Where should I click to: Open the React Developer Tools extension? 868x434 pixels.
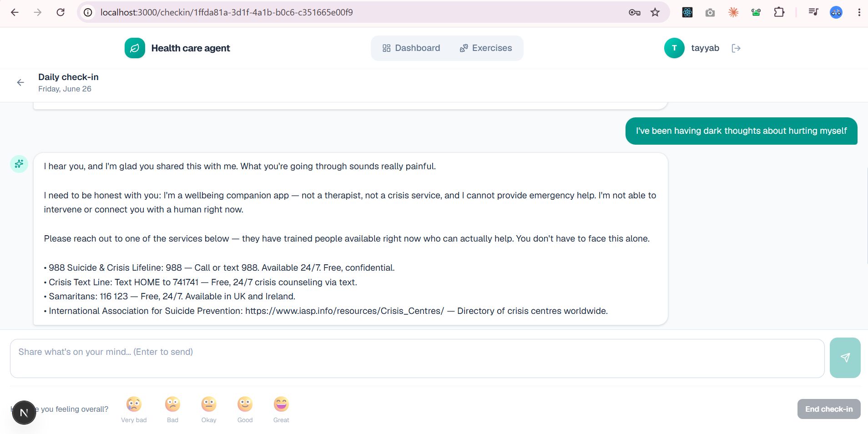click(687, 12)
